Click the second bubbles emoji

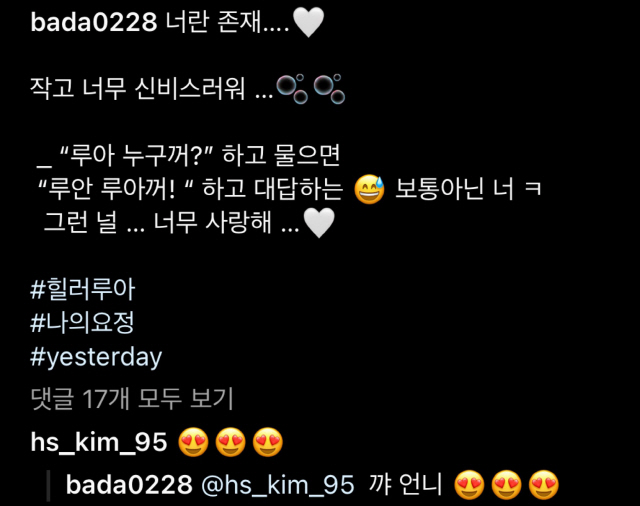[329, 89]
